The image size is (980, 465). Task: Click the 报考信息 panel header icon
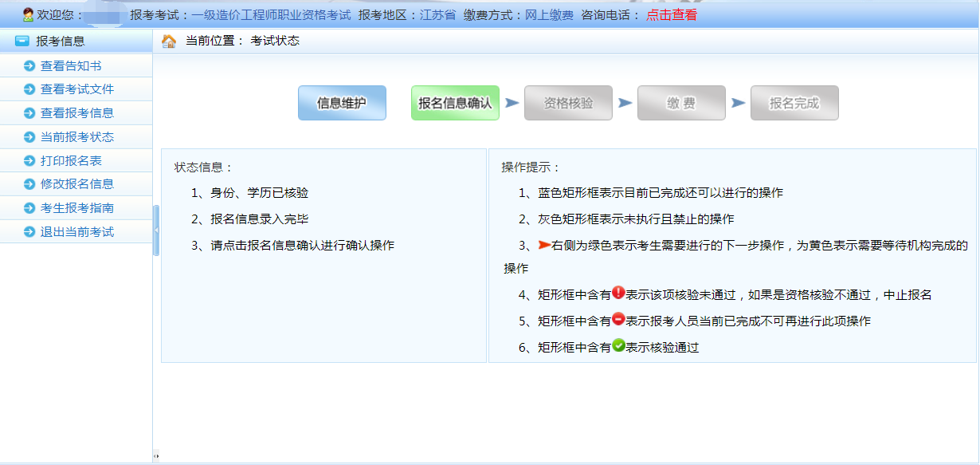tap(22, 41)
